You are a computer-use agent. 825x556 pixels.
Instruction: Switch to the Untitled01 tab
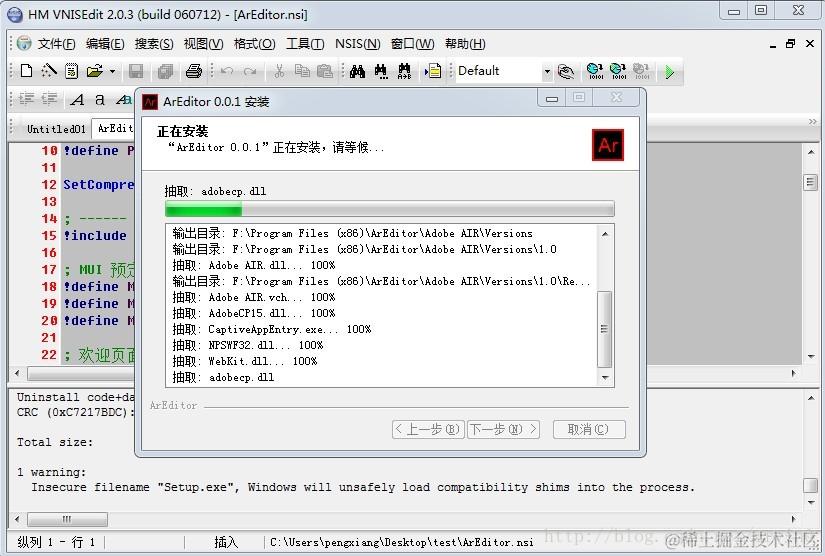pyautogui.click(x=56, y=129)
